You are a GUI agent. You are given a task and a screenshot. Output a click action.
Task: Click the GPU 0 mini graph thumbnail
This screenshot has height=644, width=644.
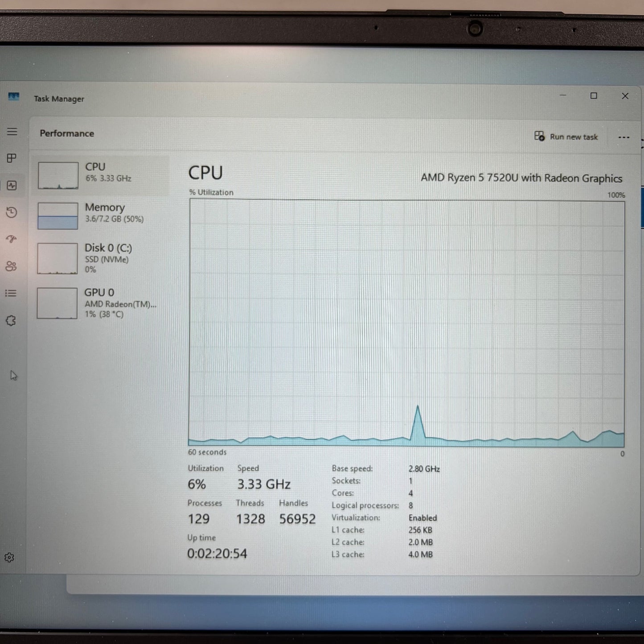(57, 303)
